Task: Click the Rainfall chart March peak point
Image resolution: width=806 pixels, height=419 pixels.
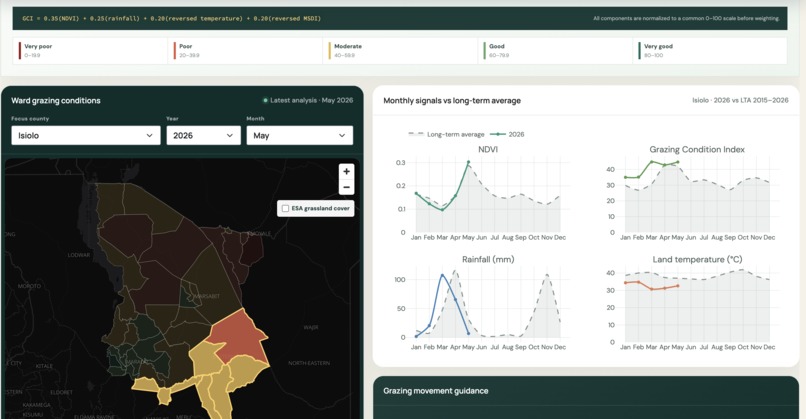Action: tap(442, 276)
